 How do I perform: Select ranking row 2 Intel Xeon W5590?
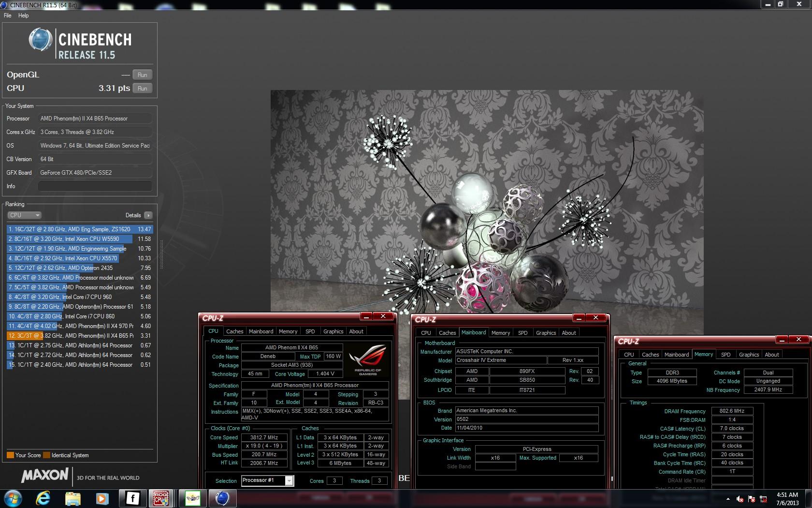point(79,239)
